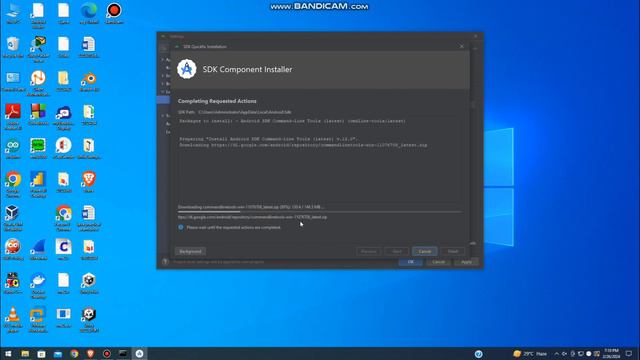Launch Docker Desktop shortcut
640x360 pixels.
tap(38, 286)
